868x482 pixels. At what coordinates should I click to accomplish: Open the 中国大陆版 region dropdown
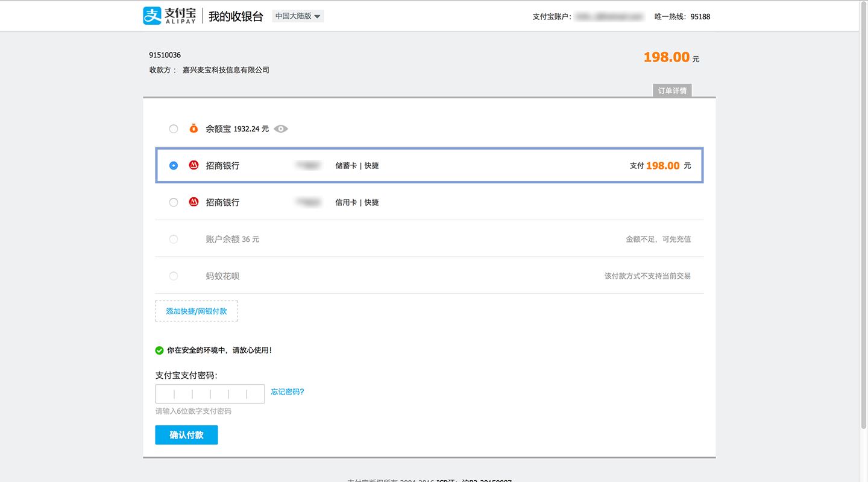(x=297, y=16)
